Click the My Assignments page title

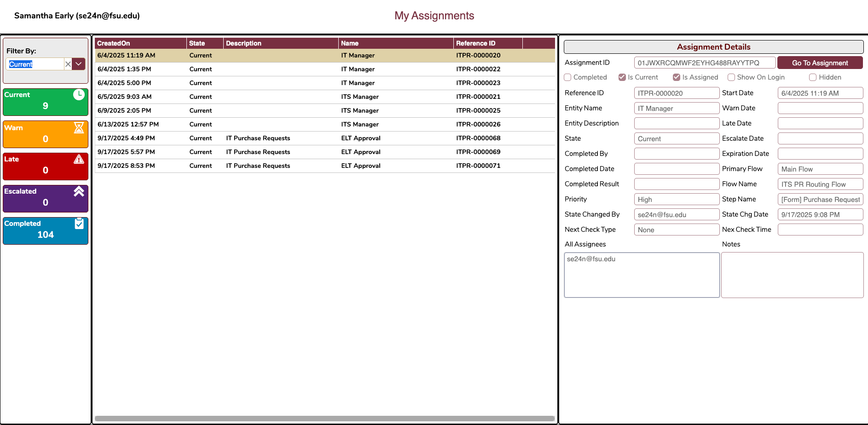pyautogui.click(x=434, y=16)
